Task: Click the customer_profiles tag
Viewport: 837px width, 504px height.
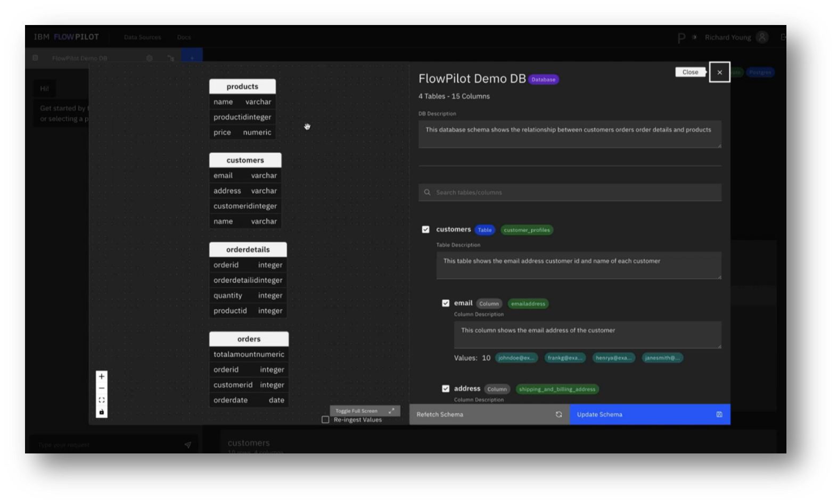Action: [527, 230]
